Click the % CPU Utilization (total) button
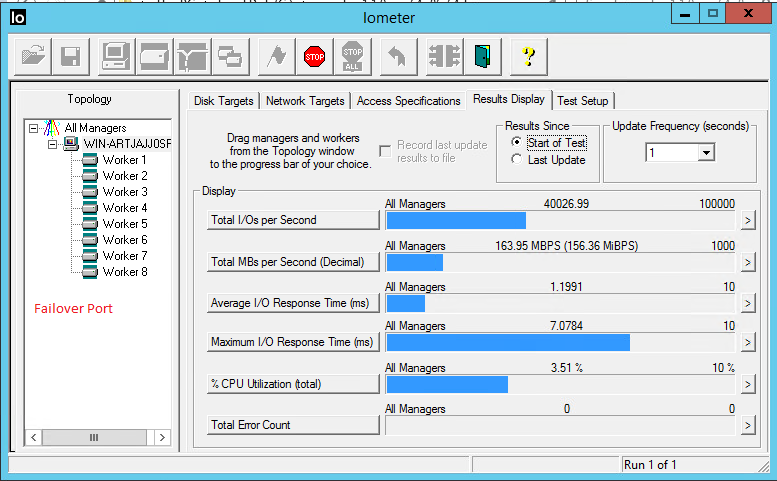This screenshot has width=777, height=481. 293,384
